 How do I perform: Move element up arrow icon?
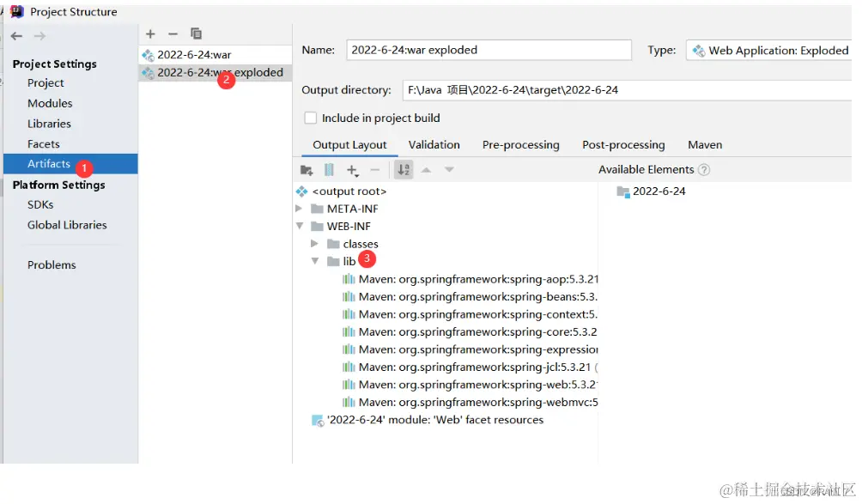pos(426,170)
